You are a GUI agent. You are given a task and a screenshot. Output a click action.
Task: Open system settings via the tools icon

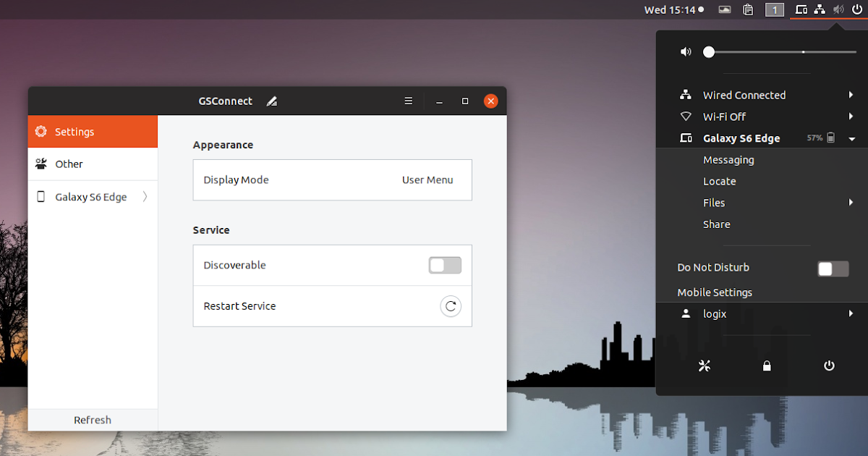click(x=705, y=366)
